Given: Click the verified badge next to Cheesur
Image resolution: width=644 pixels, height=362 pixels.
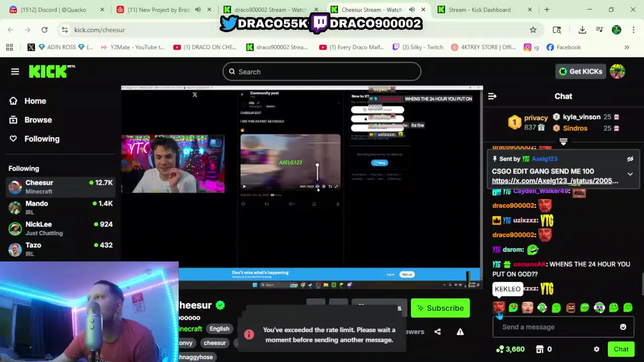Looking at the screenshot, I should click(220, 305).
